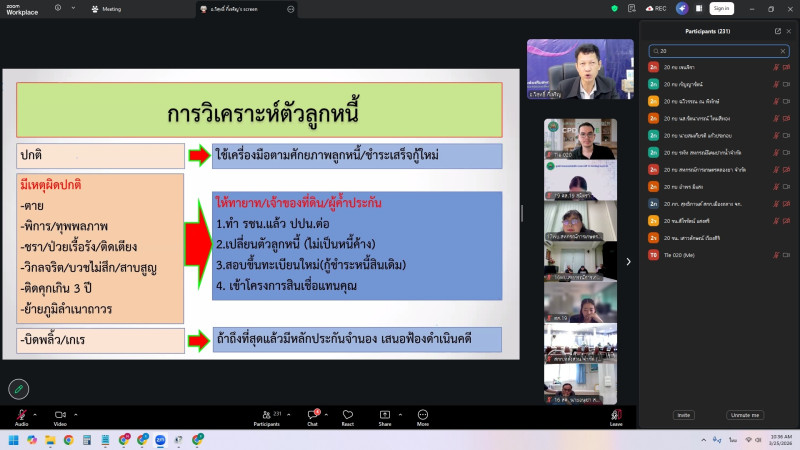The height and width of the screenshot is (450, 800).
Task: Toggle the Participants panel from the toolbar
Action: pyautogui.click(x=266, y=414)
